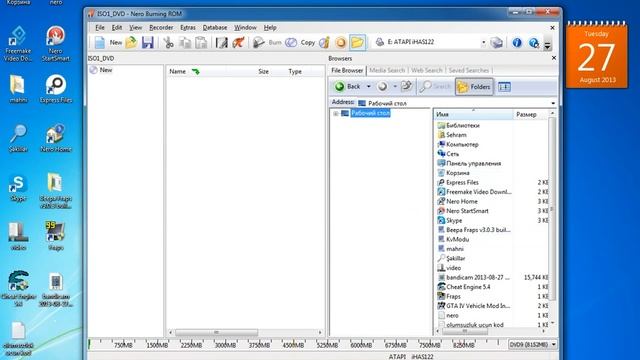
Task: Open the Address dropdown showing Рабочий стол
Action: point(553,103)
